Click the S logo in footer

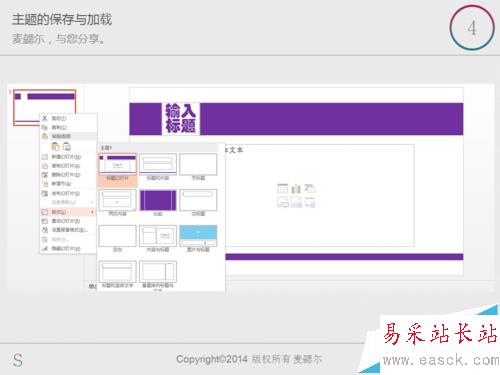click(18, 360)
